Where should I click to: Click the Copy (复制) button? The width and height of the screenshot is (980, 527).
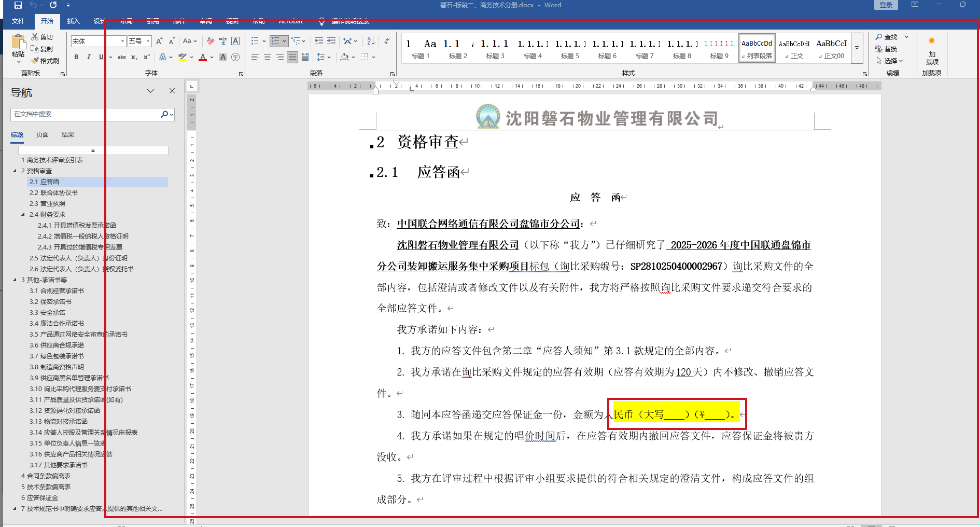tap(42, 49)
